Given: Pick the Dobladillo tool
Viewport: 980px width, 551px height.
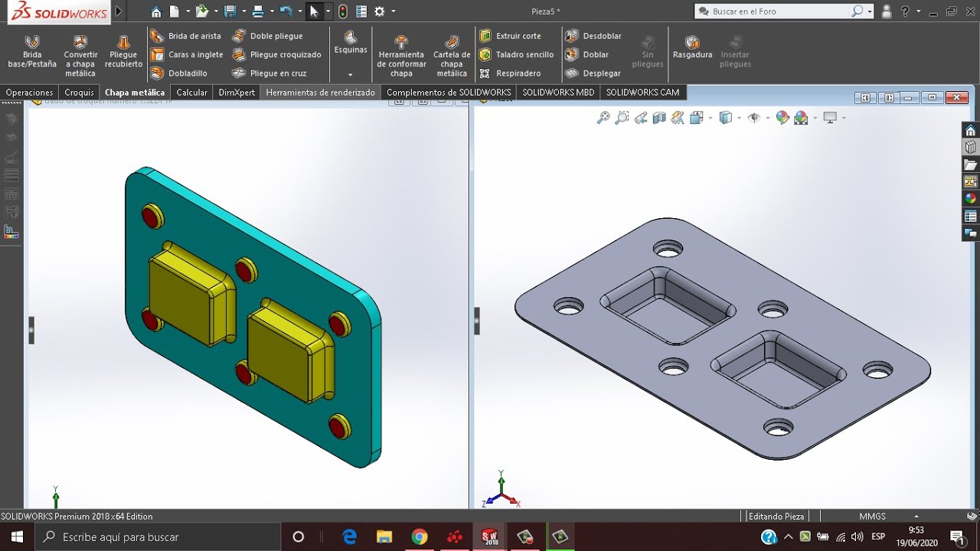Looking at the screenshot, I should click(x=179, y=73).
